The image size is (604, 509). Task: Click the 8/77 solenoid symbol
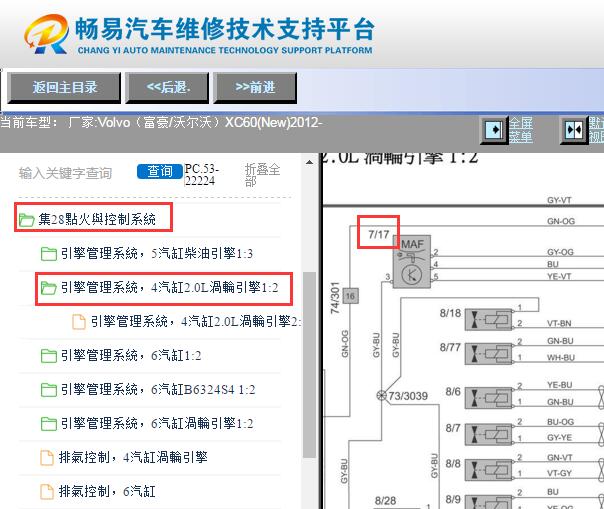click(x=488, y=353)
